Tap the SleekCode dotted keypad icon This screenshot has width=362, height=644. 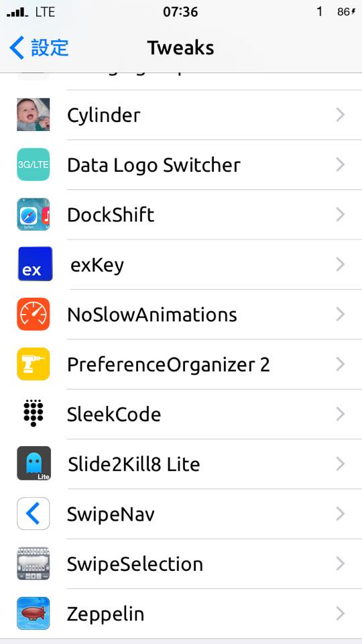(34, 413)
